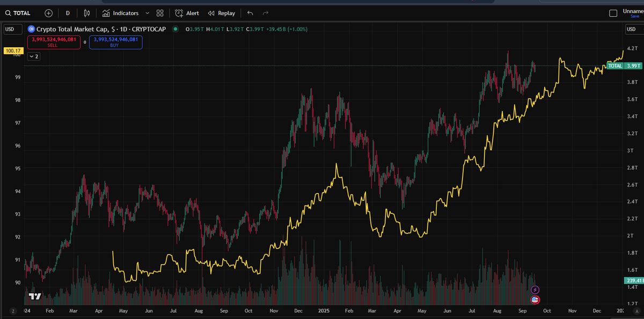Redo the chart action
The image size is (644, 319).
point(265,13)
